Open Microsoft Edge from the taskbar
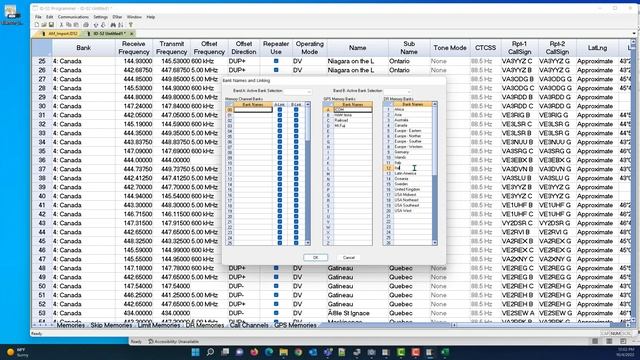This screenshot has height=360, width=640. coord(269,352)
